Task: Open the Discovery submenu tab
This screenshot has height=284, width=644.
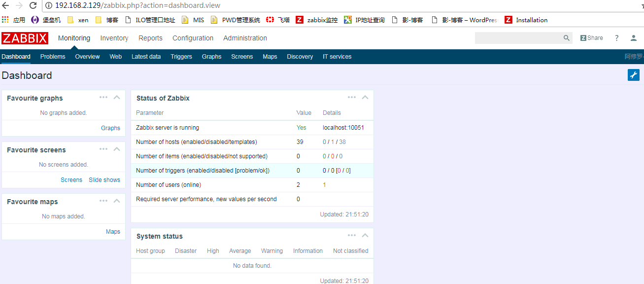Action: point(300,57)
